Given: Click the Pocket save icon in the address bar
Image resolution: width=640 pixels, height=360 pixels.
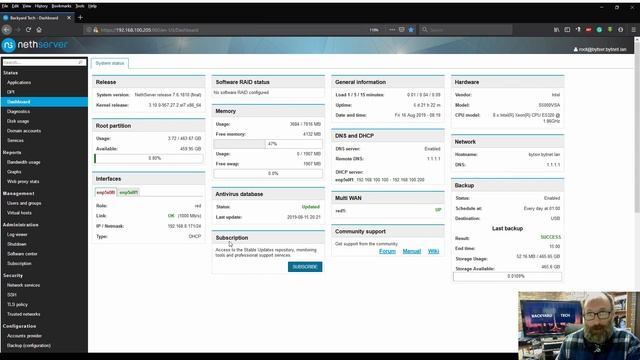Looking at the screenshot, I should pos(402,30).
